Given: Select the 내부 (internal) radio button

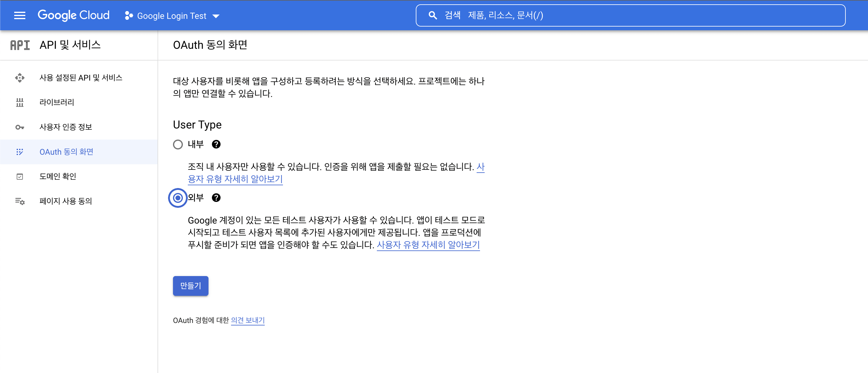Looking at the screenshot, I should (x=178, y=145).
